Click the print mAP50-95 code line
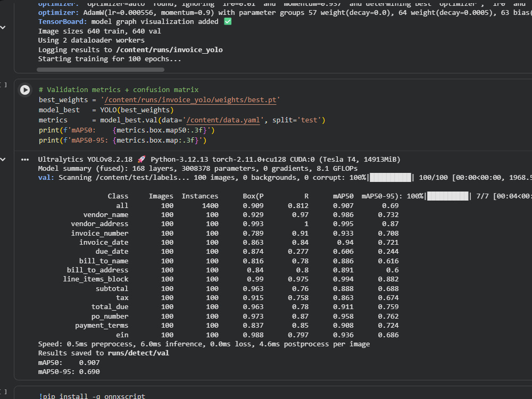532x399 pixels. pyautogui.click(x=122, y=140)
